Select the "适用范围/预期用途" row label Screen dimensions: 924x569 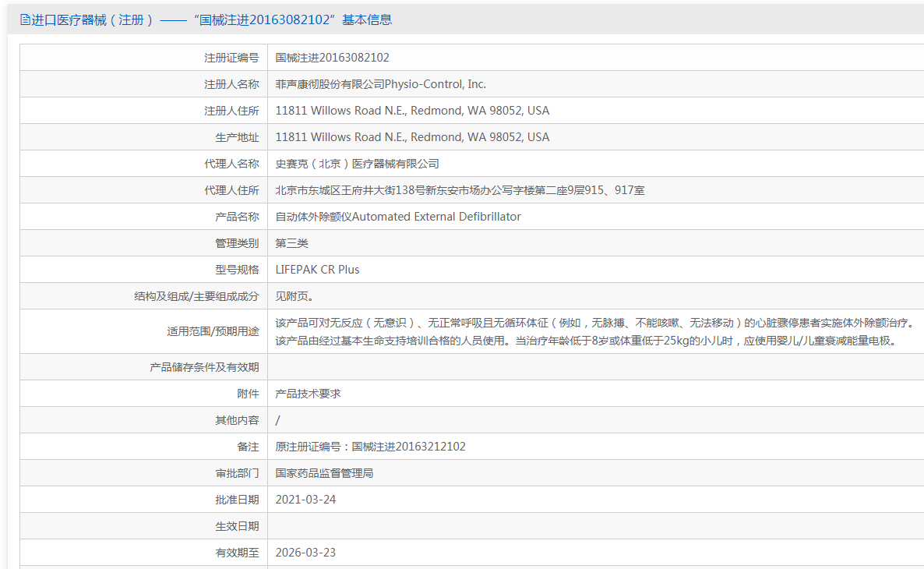[x=213, y=331]
